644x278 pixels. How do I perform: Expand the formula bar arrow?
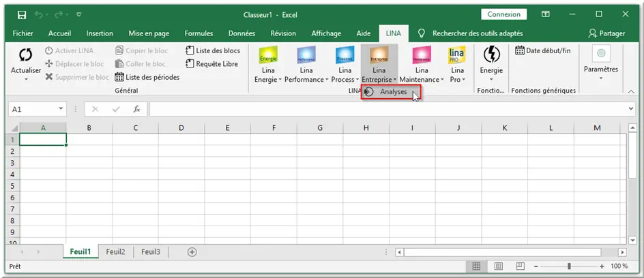click(x=631, y=109)
